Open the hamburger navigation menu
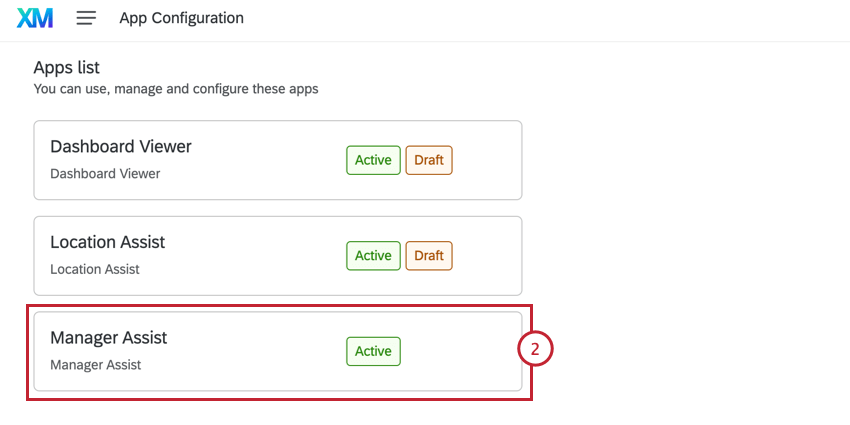Image resolution: width=850 pixels, height=425 pixels. point(86,18)
